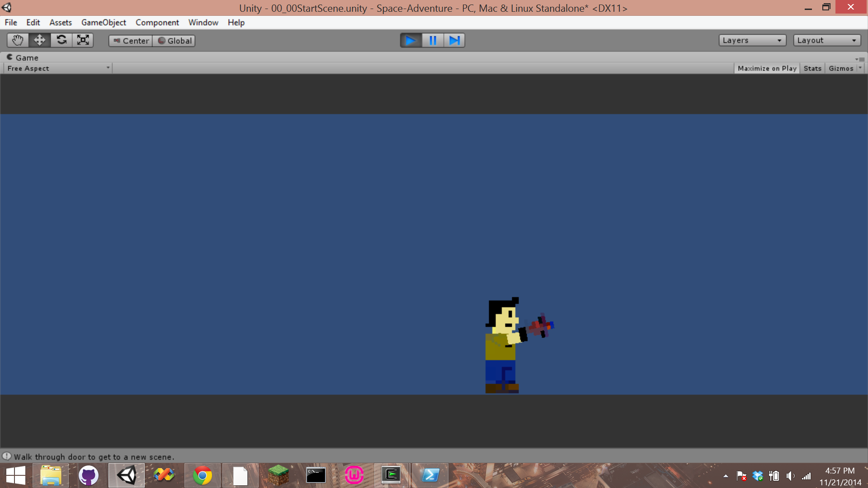This screenshot has width=868, height=488.
Task: Stop playback with the Play button
Action: [x=410, y=41]
